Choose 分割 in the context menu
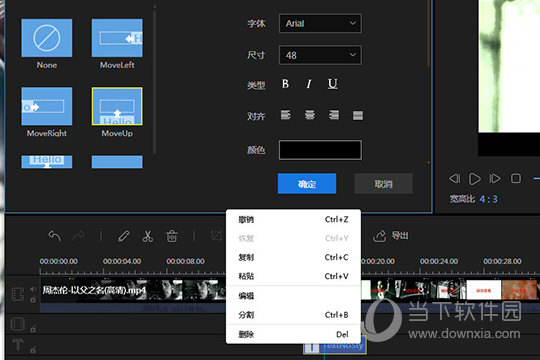The height and width of the screenshot is (360, 540). pyautogui.click(x=293, y=315)
